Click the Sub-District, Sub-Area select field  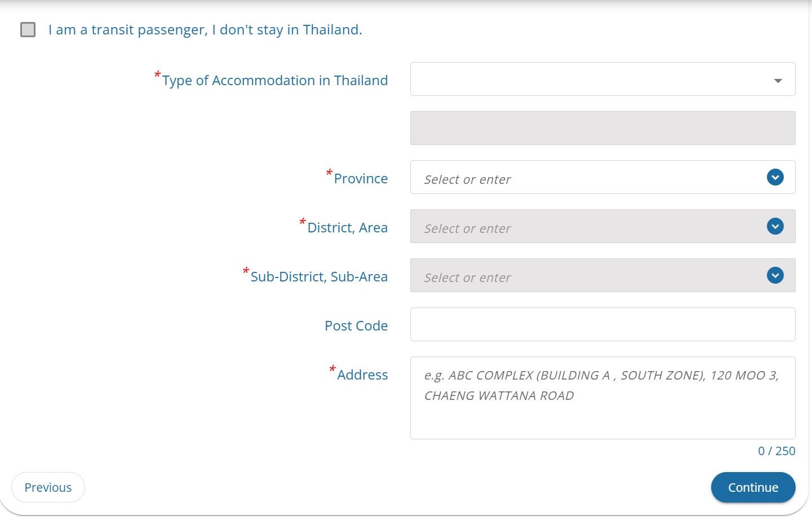[602, 275]
